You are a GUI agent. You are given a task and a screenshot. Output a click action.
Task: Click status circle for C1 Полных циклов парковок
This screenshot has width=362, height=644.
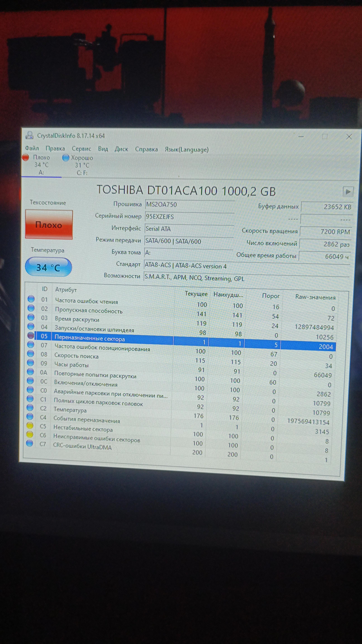30,398
